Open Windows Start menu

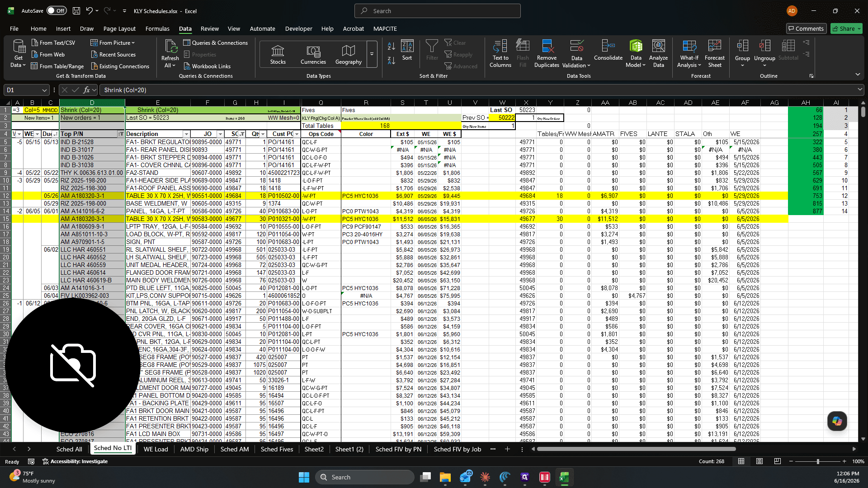pos(304,477)
